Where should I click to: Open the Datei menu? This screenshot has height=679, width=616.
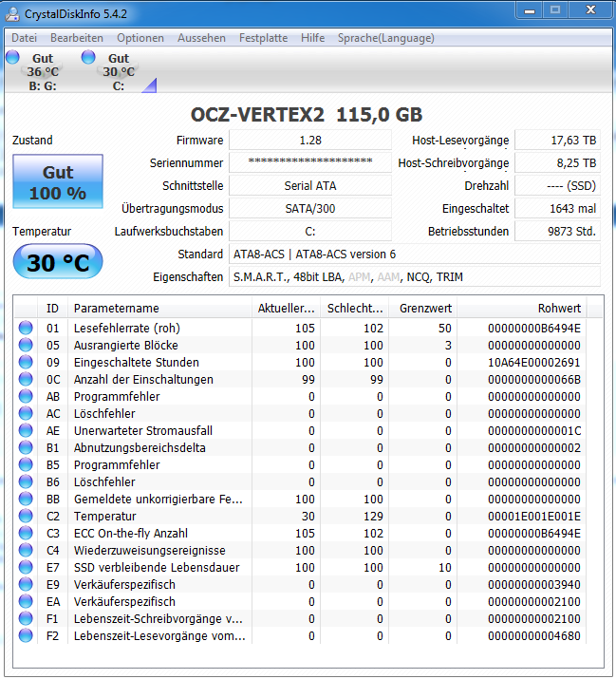click(x=25, y=38)
